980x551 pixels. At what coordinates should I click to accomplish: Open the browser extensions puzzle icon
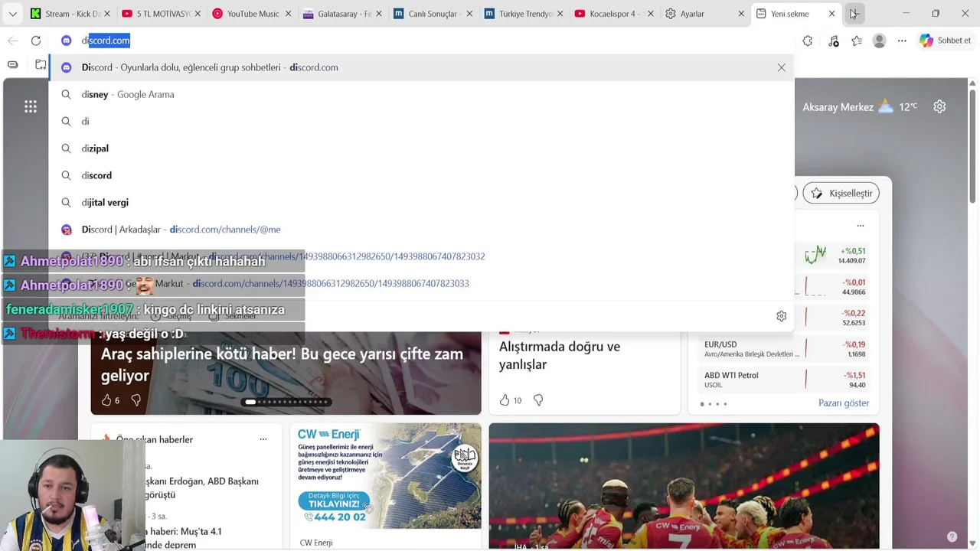pyautogui.click(x=808, y=41)
